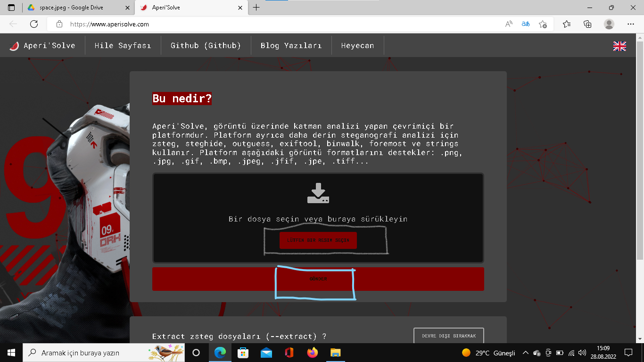Open the Favorites list icon
The width and height of the screenshot is (644, 362).
(x=567, y=24)
